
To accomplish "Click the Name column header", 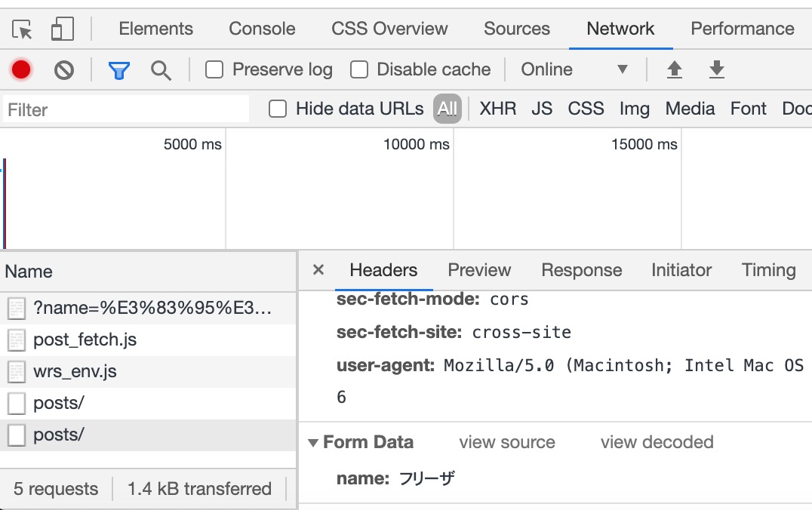I will (x=149, y=272).
